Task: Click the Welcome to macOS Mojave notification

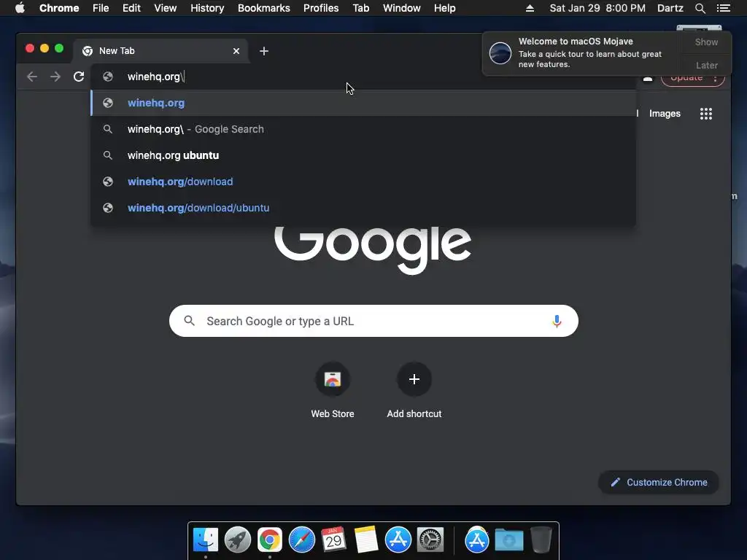Action: pos(582,52)
